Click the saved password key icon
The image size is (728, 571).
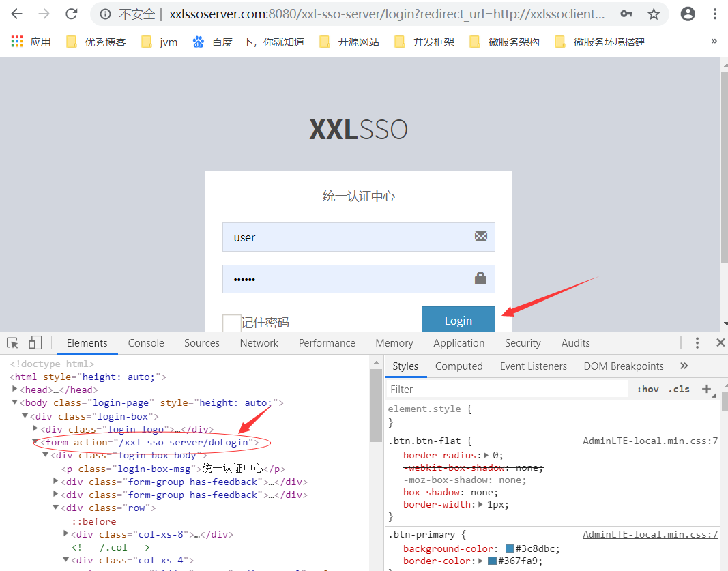pyautogui.click(x=626, y=14)
